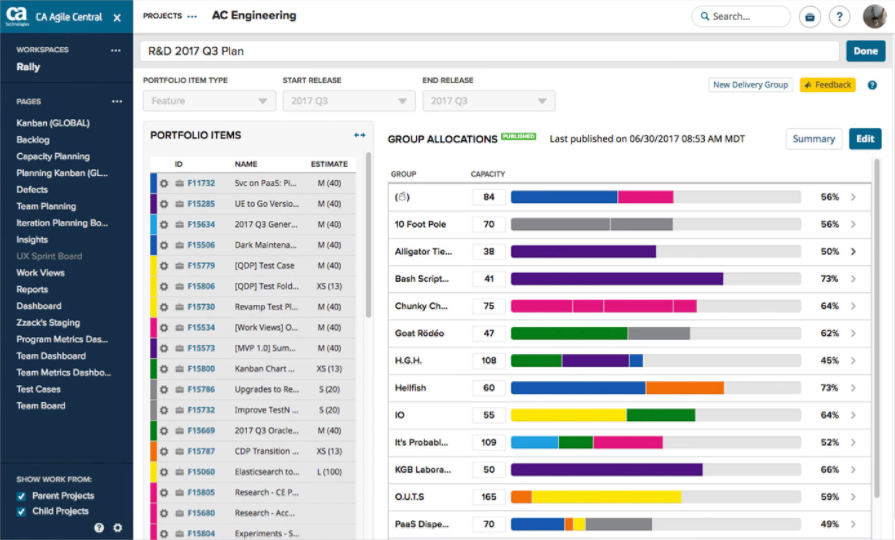Uncheck the Parent Projects checkbox
The image size is (895, 540).
point(22,496)
